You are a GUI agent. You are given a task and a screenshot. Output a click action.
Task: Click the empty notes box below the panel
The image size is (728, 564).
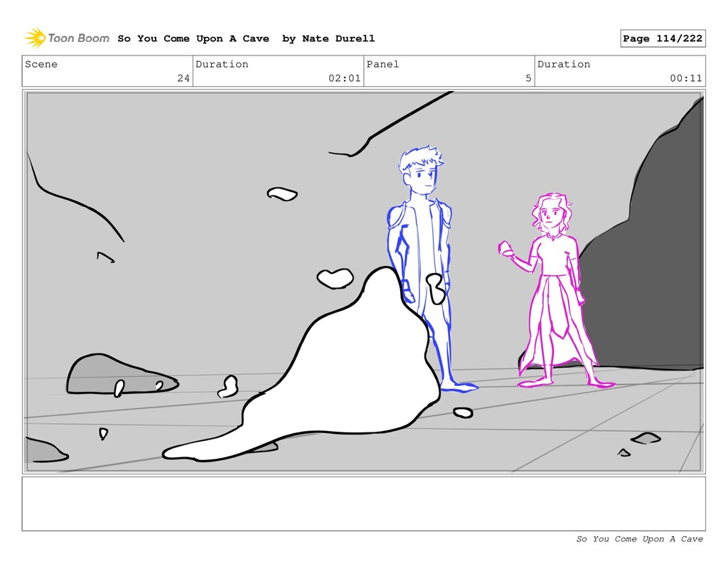pos(363,504)
